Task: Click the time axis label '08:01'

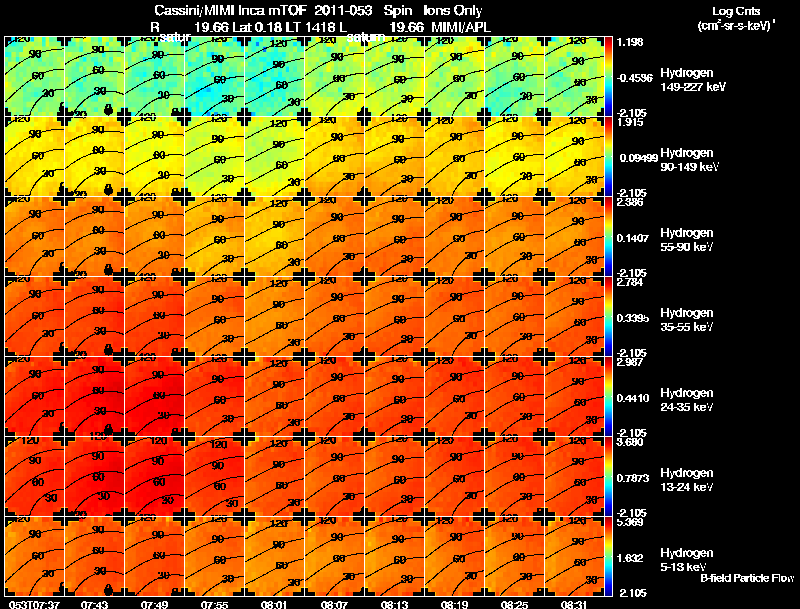Action: coord(274,604)
